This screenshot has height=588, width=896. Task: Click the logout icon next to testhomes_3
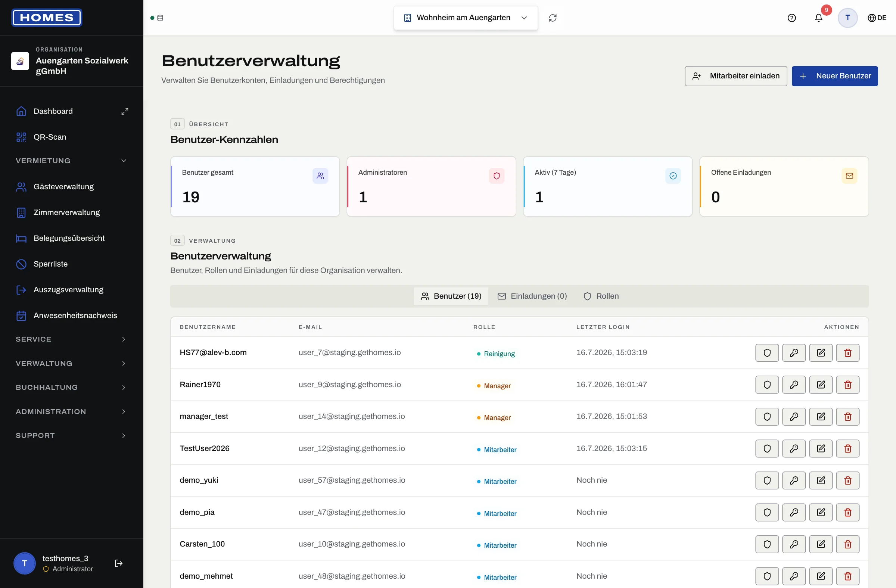119,563
